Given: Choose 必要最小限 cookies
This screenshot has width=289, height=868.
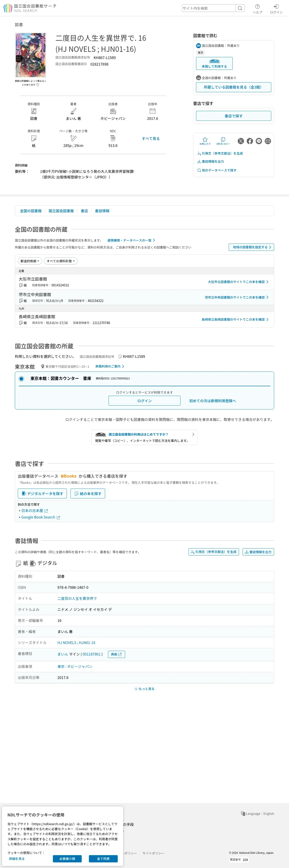Looking at the screenshot, I should 67,859.
